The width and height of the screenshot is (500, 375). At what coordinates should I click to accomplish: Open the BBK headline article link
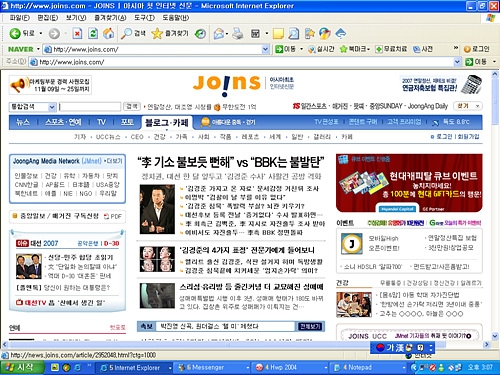pyautogui.click(x=231, y=163)
